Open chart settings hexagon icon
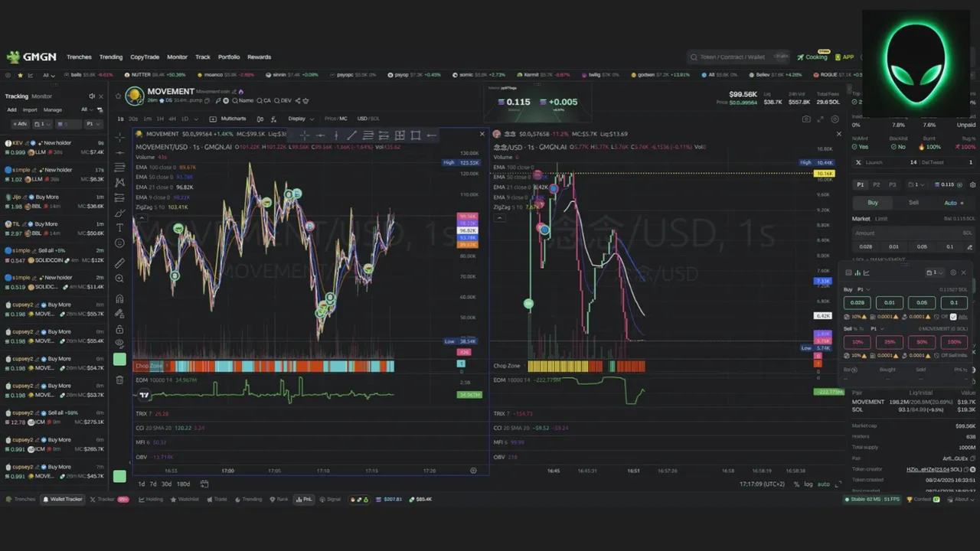 point(835,119)
